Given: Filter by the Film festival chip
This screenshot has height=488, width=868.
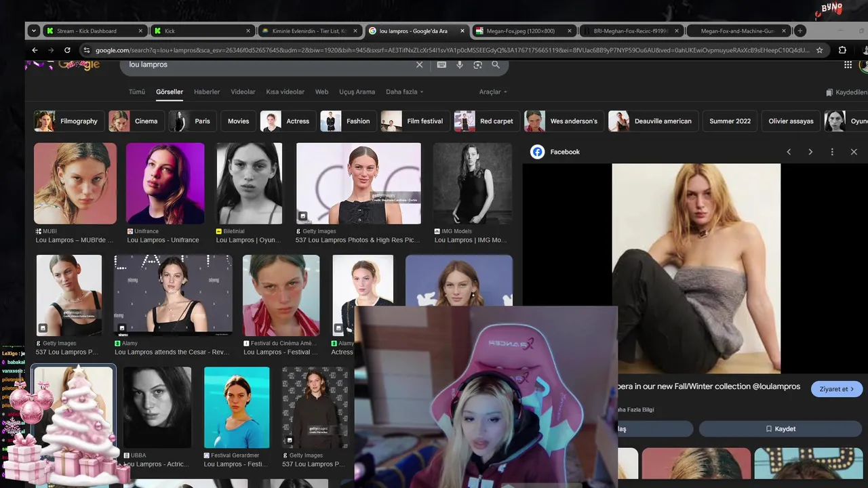Looking at the screenshot, I should [415, 121].
